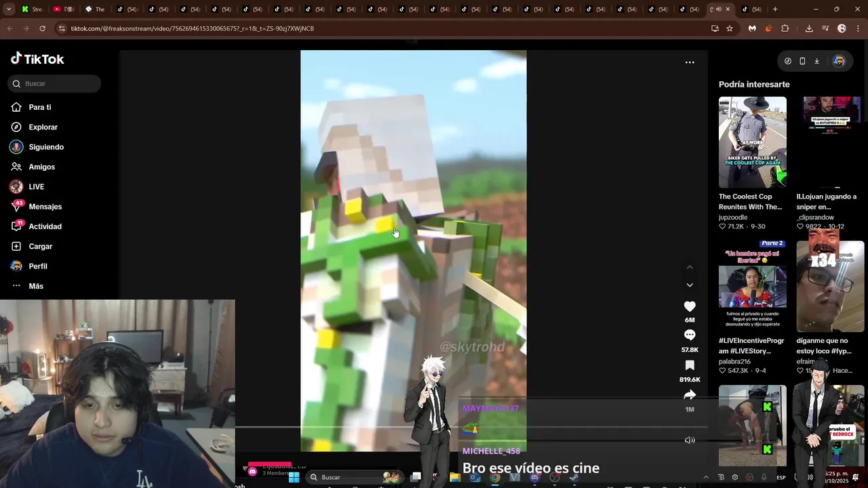This screenshot has height=488, width=868.
Task: Open File Explorer from taskbar
Action: [455, 477]
